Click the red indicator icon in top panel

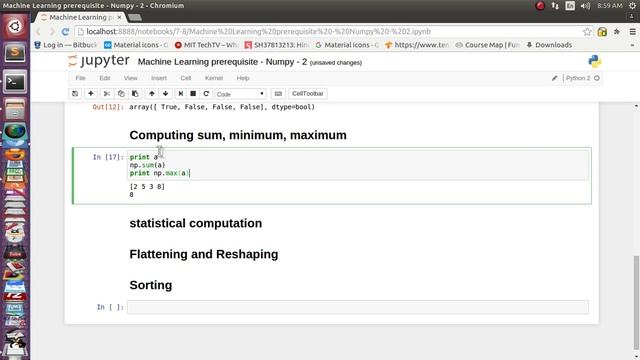540,6
